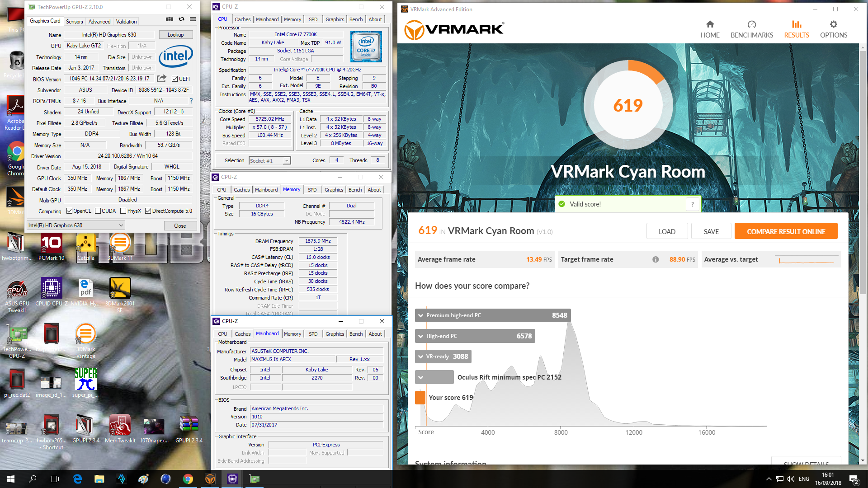Open 3DMark2001 SE desktop shortcut
The image size is (868, 488).
(120, 296)
